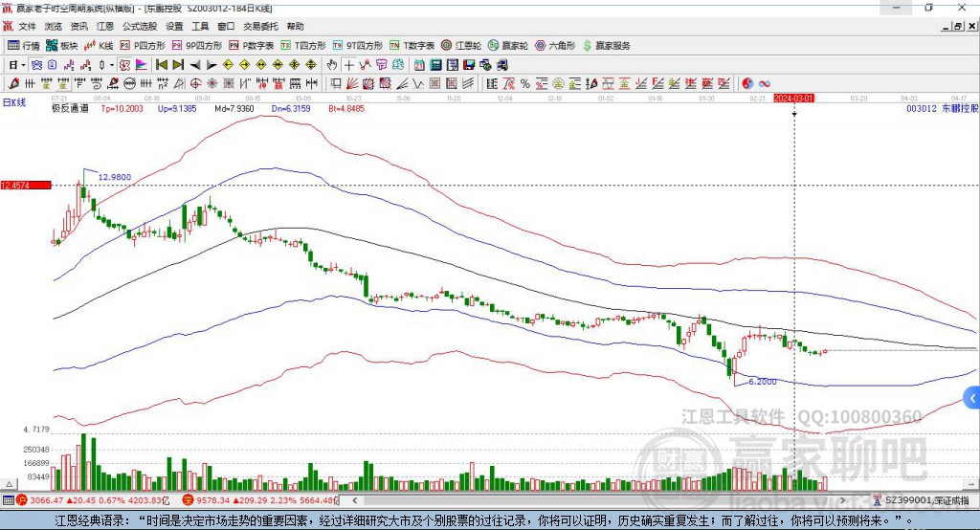The image size is (980, 530).
Task: Click the status bar grid icon
Action: pos(8,500)
